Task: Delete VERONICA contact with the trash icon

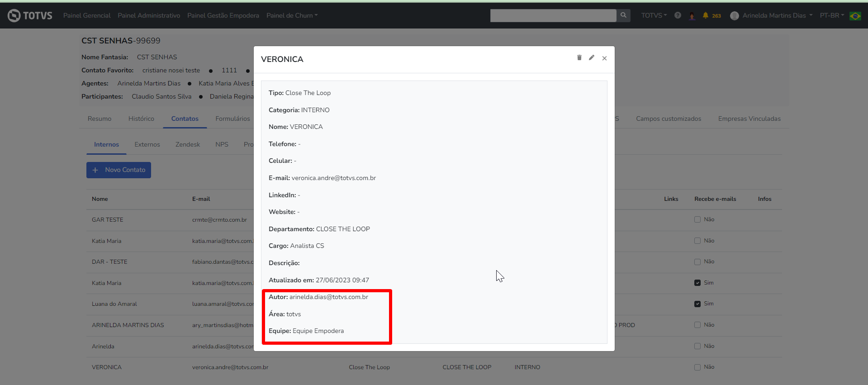Action: pyautogui.click(x=579, y=57)
